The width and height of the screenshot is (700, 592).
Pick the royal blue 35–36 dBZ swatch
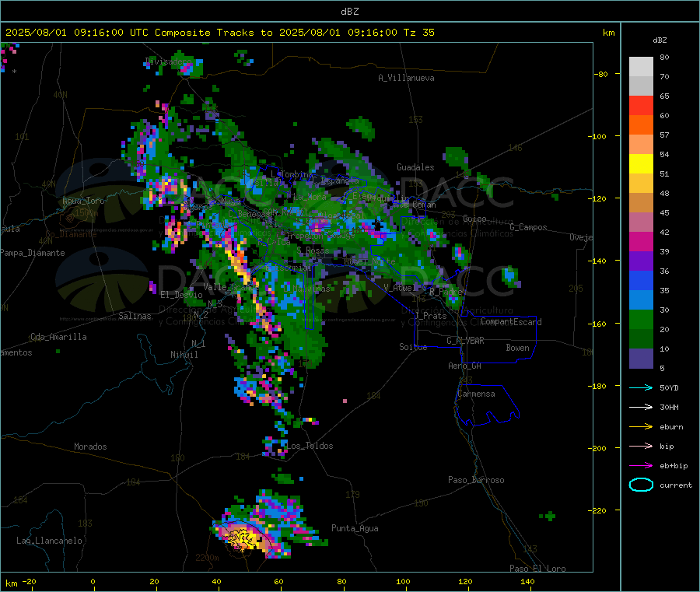pyautogui.click(x=641, y=280)
